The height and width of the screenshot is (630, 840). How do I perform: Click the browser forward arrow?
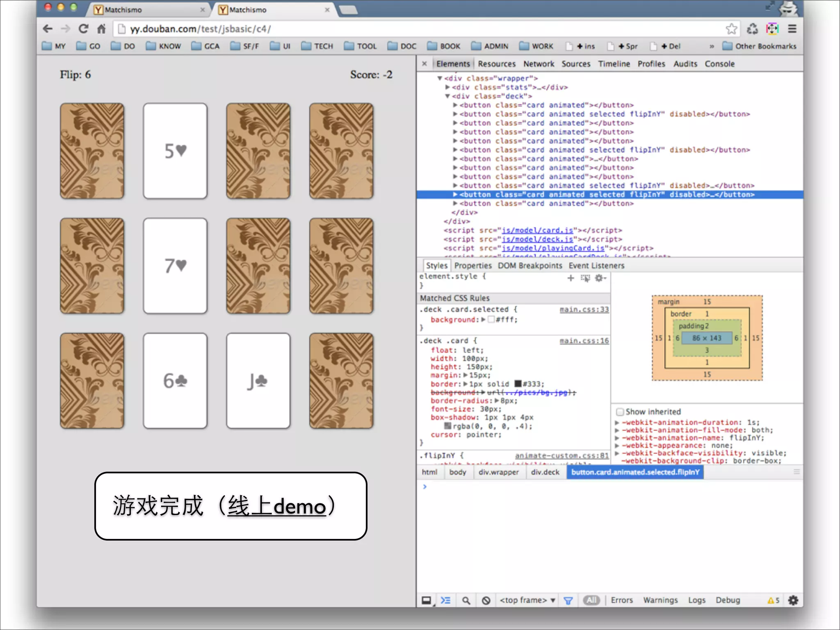pyautogui.click(x=65, y=29)
